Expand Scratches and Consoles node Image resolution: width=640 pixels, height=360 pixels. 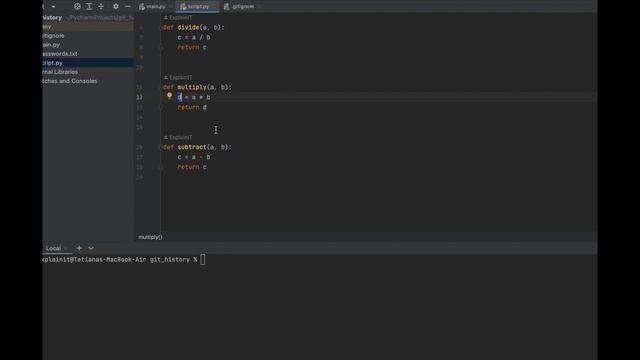pos(88,81)
